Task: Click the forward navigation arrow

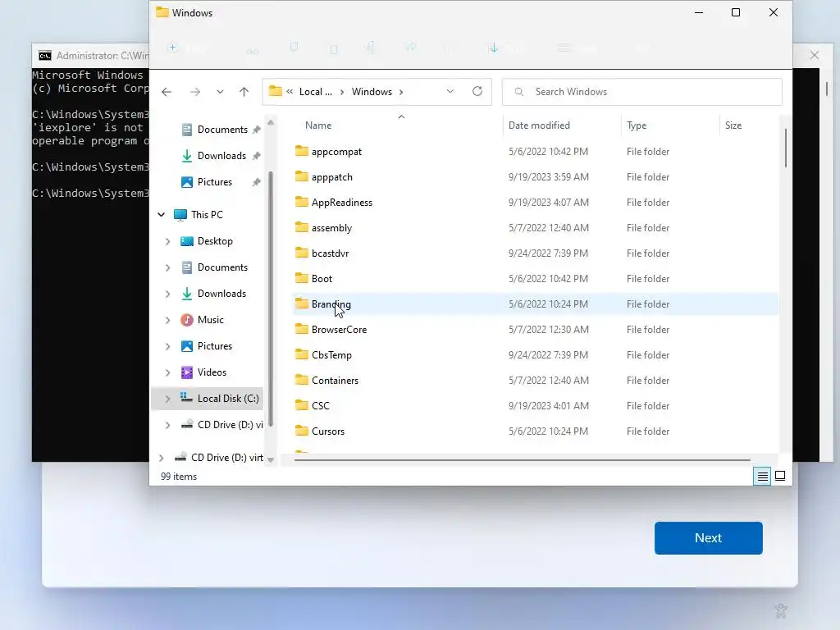Action: pyautogui.click(x=195, y=92)
